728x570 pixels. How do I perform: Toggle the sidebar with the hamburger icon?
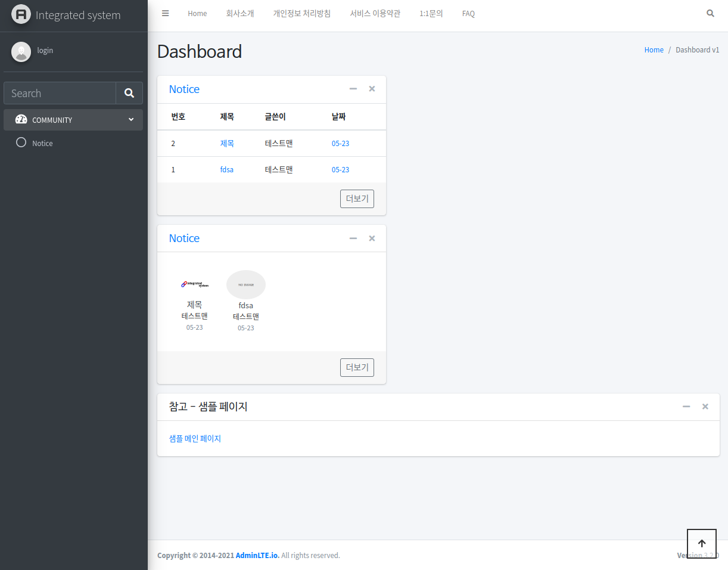[x=166, y=13]
